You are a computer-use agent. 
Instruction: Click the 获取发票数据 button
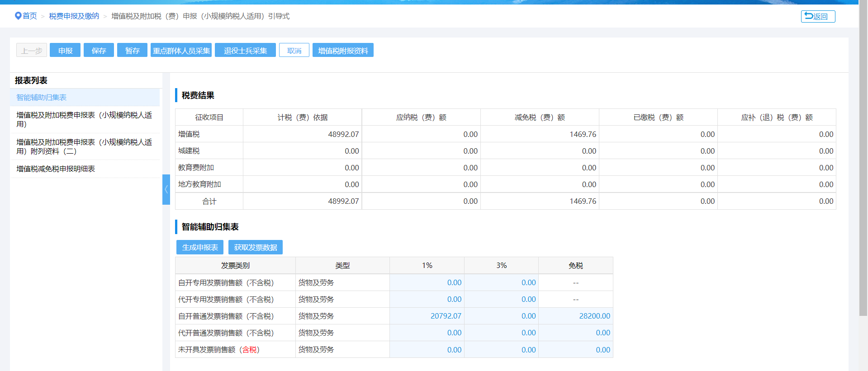click(256, 247)
